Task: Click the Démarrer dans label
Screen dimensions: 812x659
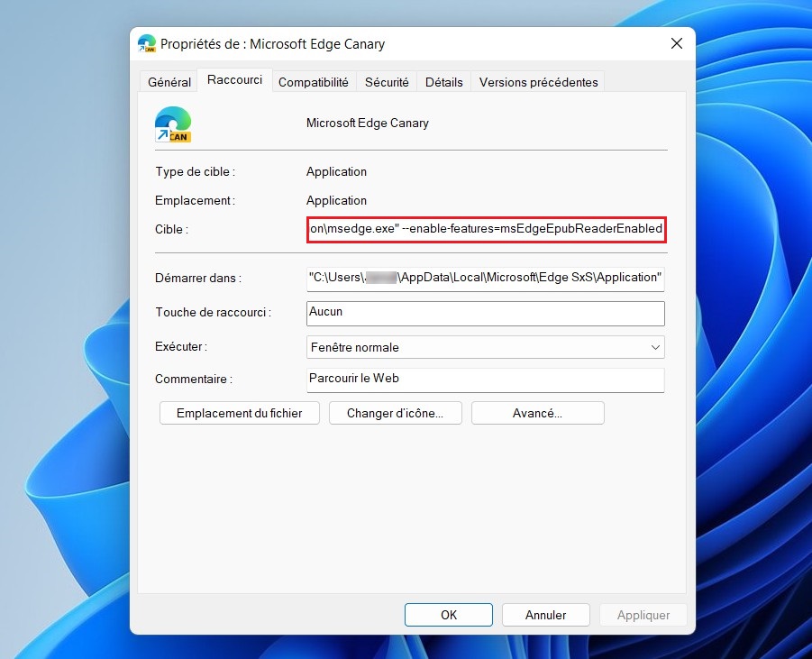Action: [x=198, y=279]
